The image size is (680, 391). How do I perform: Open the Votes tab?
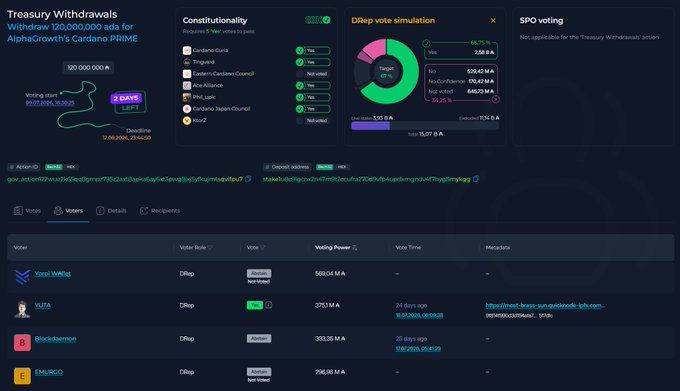(x=27, y=211)
